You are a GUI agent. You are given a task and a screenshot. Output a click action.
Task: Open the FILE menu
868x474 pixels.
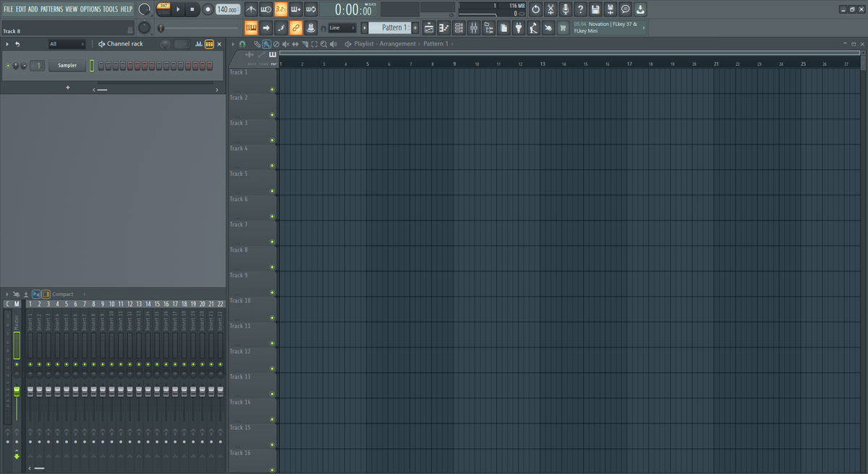[x=9, y=9]
